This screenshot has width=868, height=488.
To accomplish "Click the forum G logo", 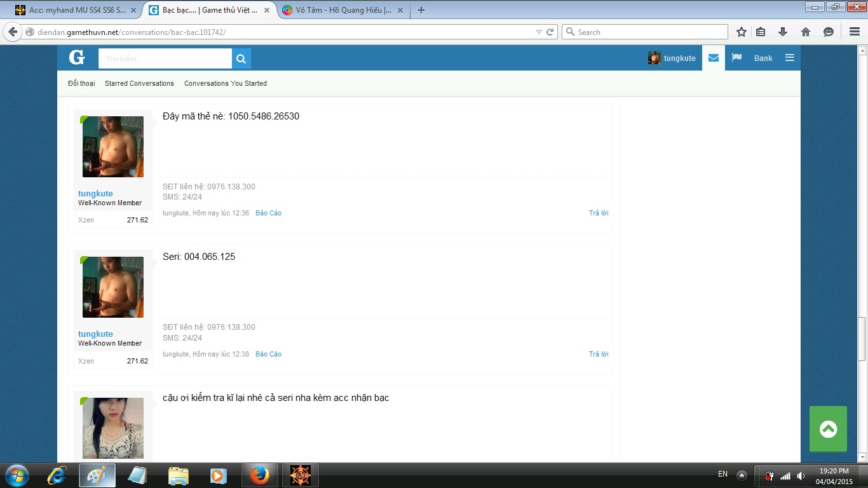I will coord(77,58).
